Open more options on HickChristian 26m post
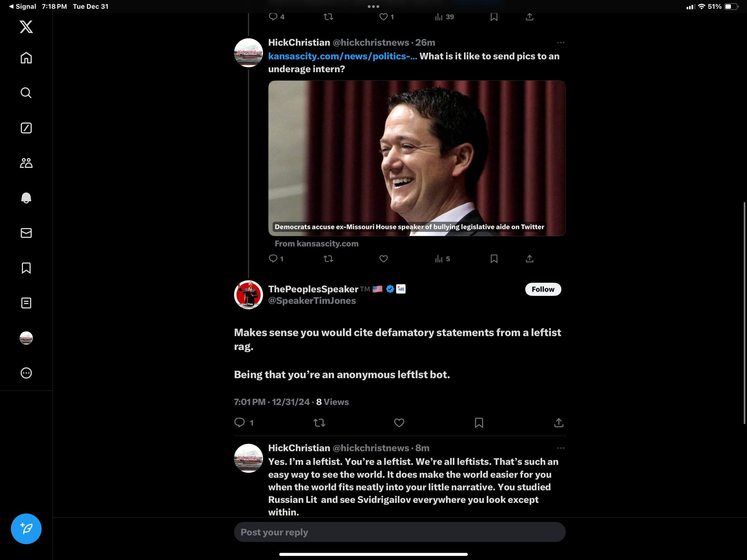The image size is (747, 560). coord(561,43)
